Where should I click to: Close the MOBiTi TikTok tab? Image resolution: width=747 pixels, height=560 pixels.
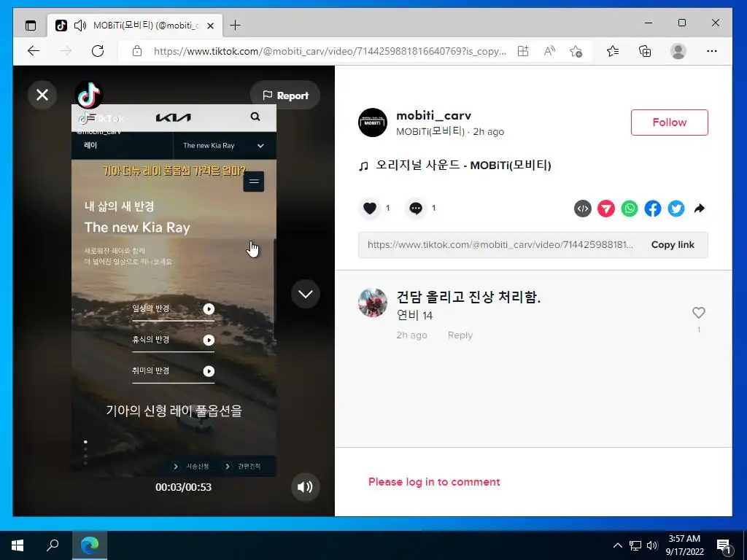[x=210, y=26]
